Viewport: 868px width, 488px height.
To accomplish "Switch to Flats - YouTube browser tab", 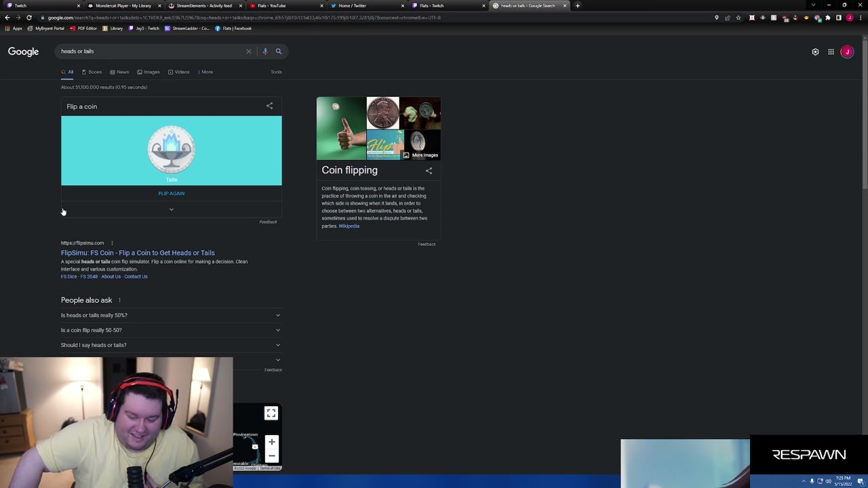I will (285, 5).
